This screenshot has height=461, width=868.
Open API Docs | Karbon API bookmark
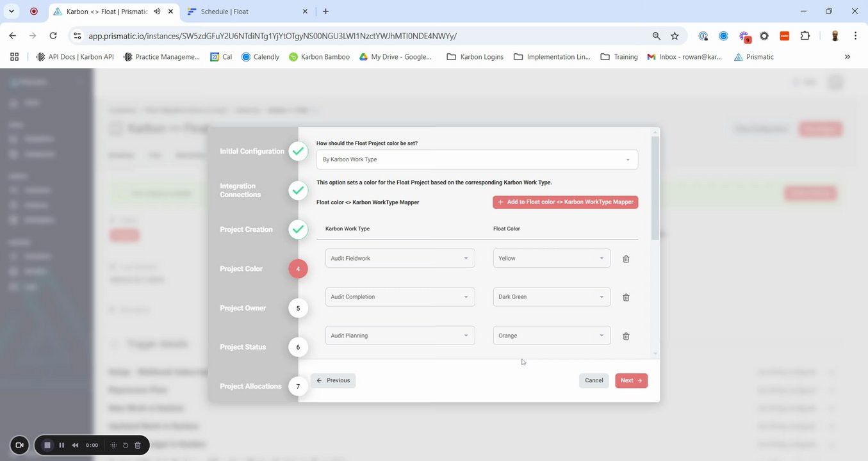[x=75, y=57]
